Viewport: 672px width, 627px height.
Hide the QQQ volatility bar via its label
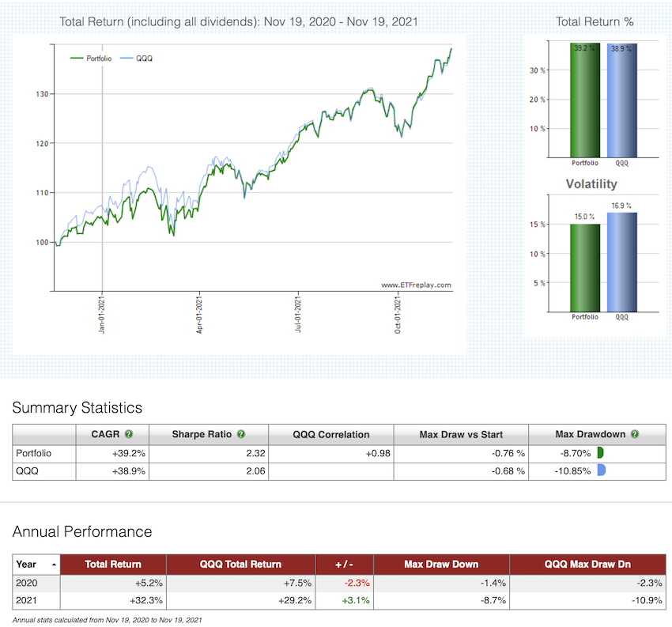click(621, 317)
